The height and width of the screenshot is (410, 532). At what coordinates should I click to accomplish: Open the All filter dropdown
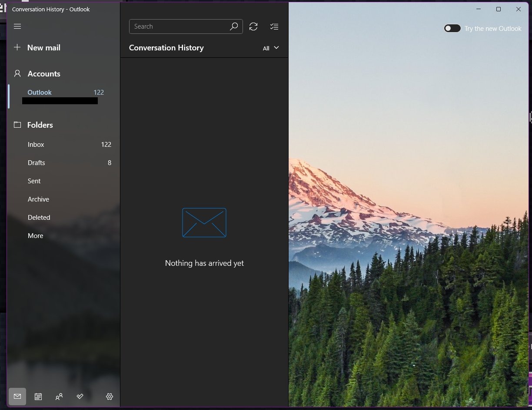pos(270,48)
